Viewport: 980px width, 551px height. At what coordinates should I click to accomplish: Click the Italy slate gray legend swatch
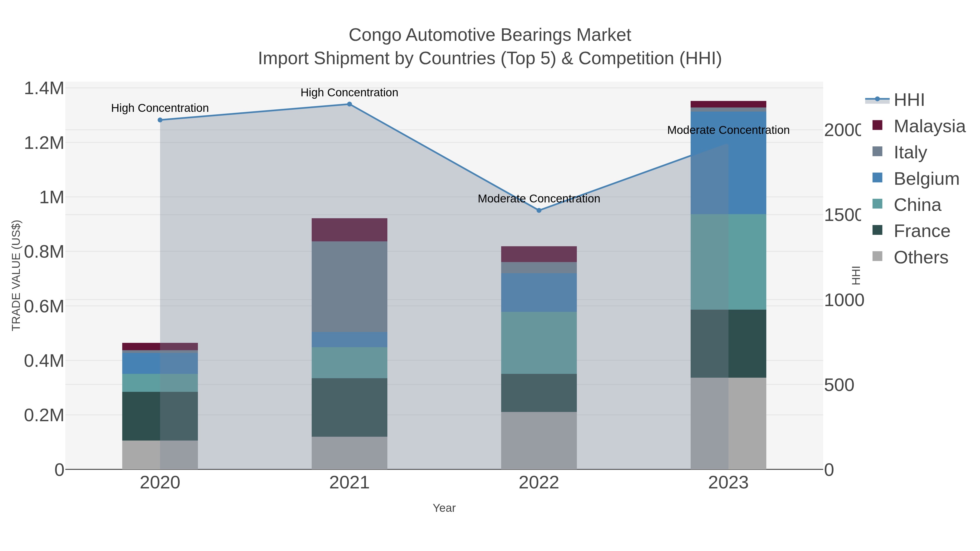[x=877, y=151]
